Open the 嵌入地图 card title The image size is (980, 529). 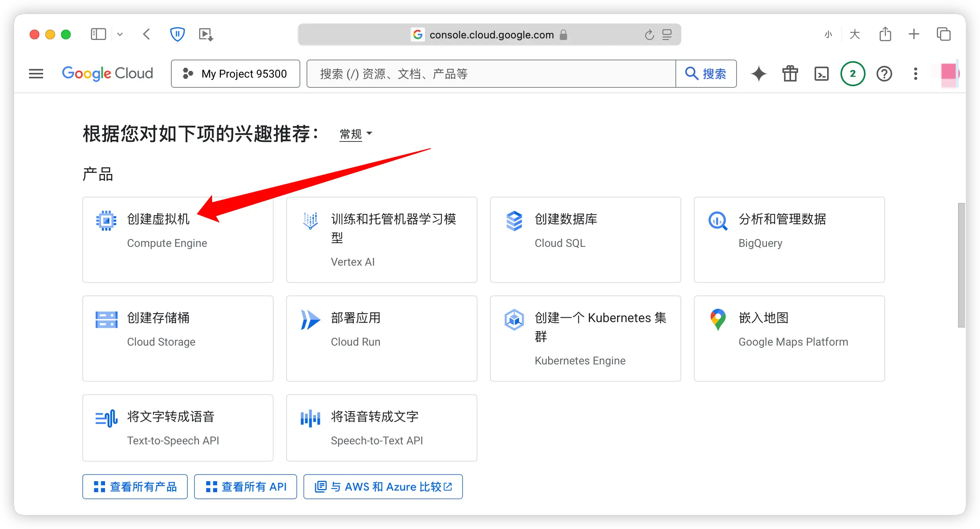(x=764, y=318)
